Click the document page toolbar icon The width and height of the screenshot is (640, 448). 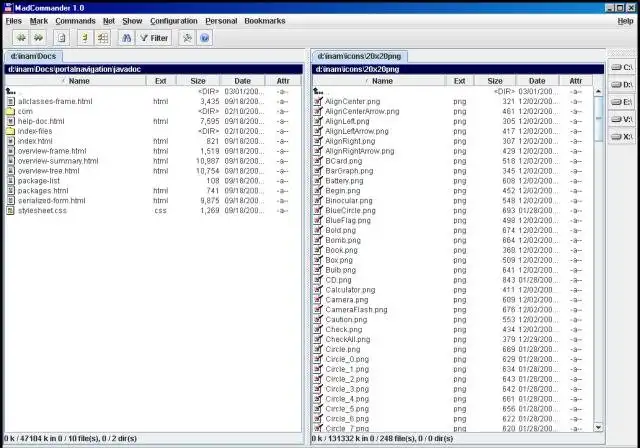pyautogui.click(x=61, y=38)
